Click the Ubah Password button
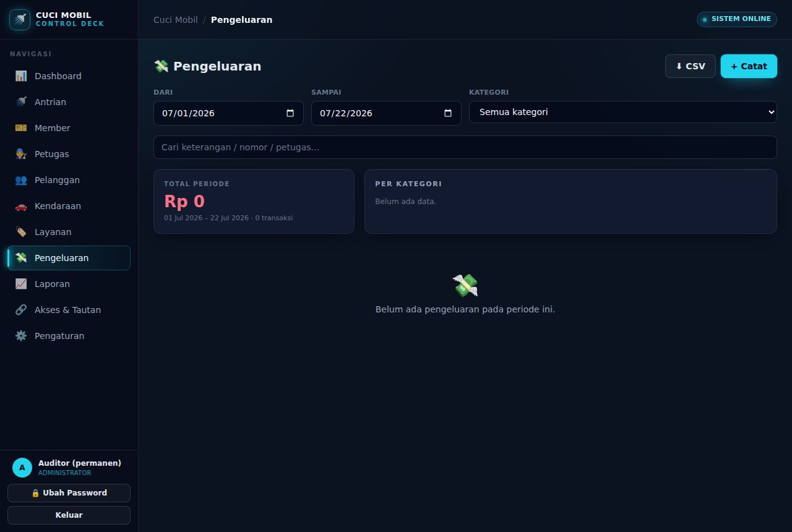Screen dimensions: 792x532 69,493
